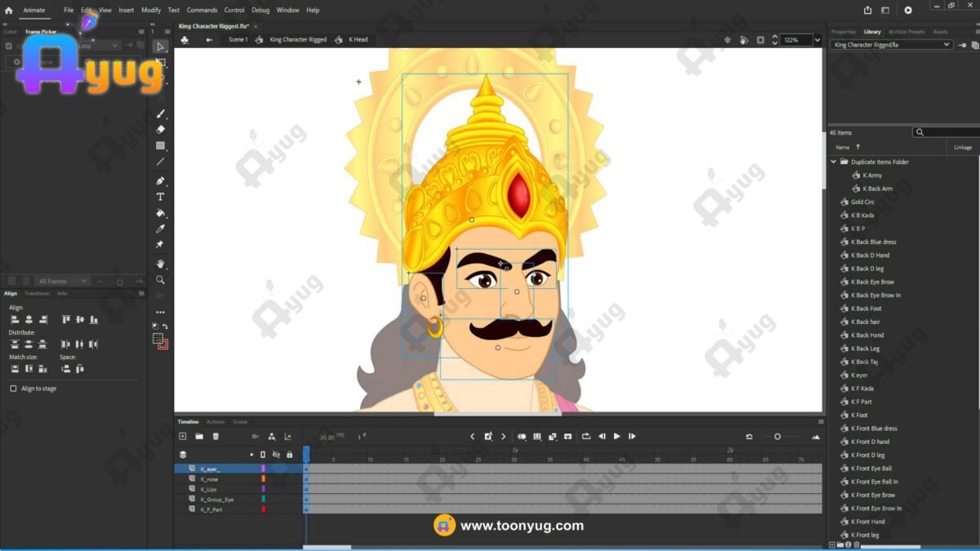Open the Commands menu
Image resolution: width=980 pixels, height=551 pixels.
[x=202, y=10]
